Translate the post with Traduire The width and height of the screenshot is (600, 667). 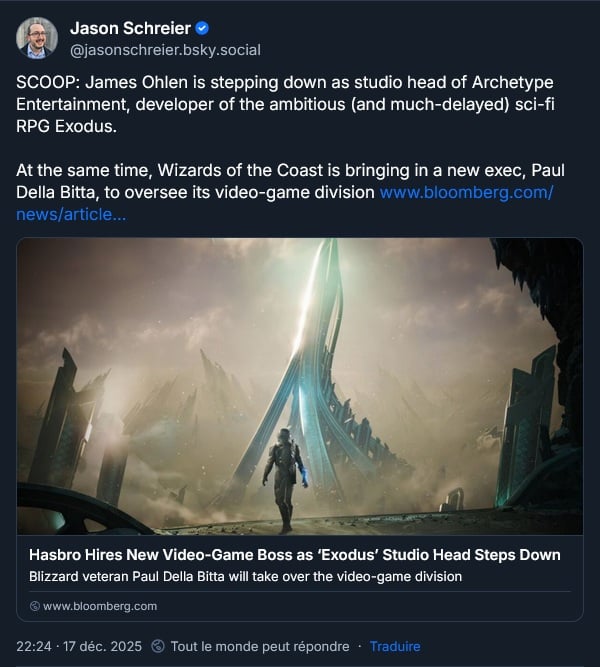pos(395,646)
